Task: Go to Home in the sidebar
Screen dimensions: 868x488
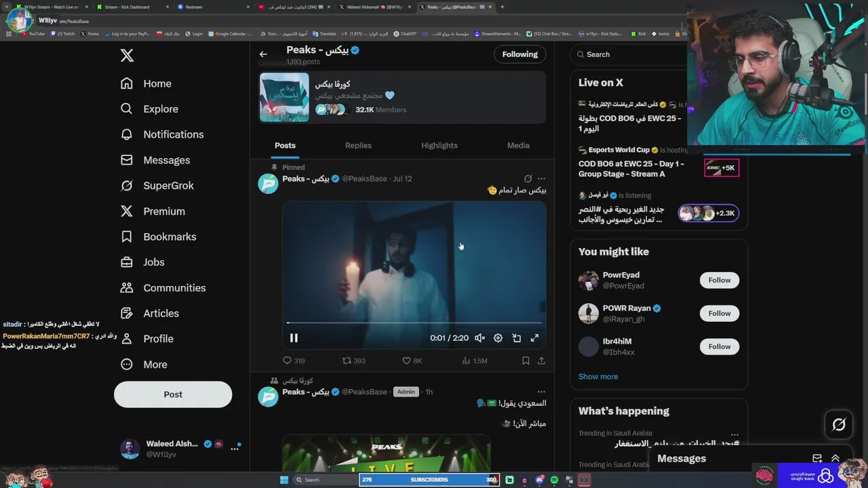Action: (146, 83)
